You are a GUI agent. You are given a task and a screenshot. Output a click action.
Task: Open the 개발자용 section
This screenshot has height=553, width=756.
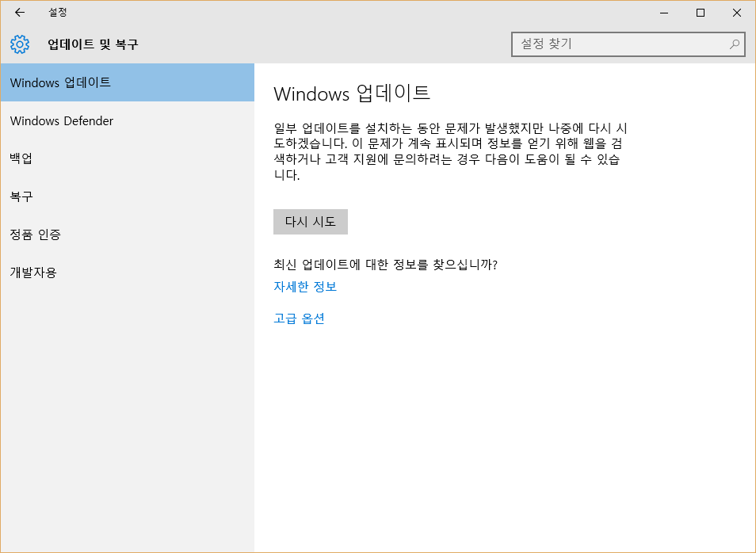coord(128,273)
